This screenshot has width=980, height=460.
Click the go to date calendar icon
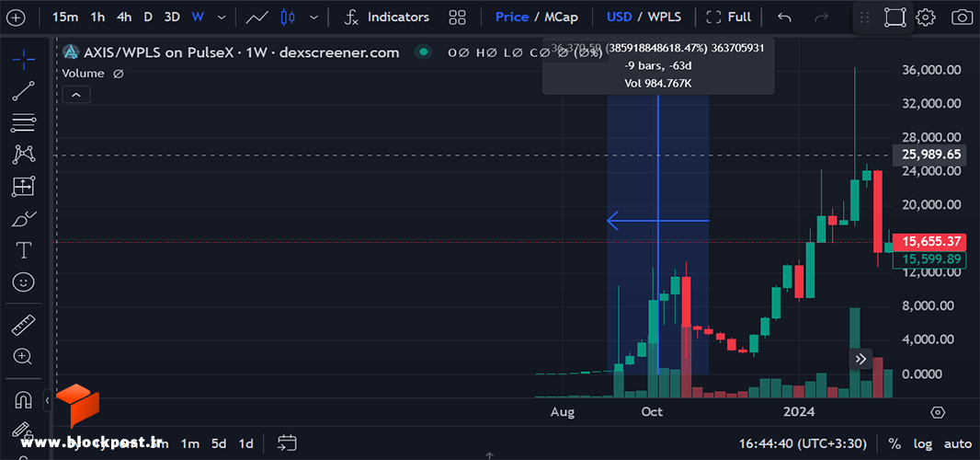click(287, 443)
